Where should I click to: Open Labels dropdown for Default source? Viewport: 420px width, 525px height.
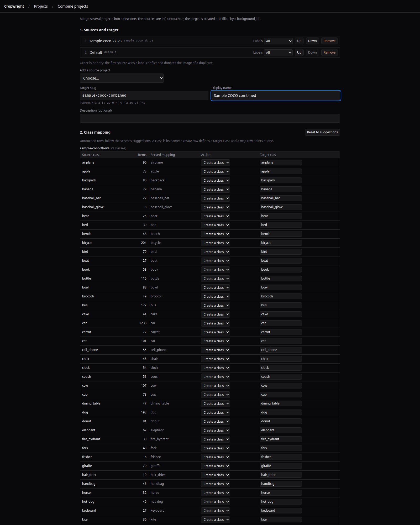[x=278, y=52]
